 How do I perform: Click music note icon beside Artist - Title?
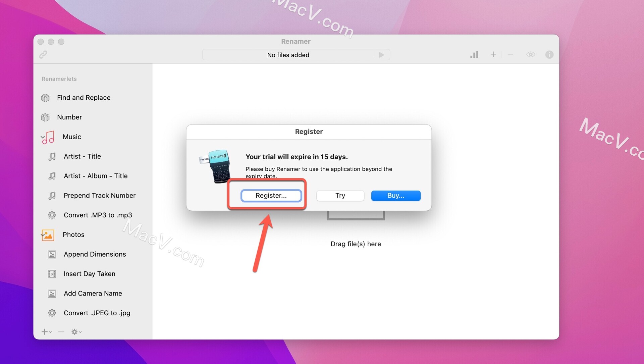(x=52, y=157)
